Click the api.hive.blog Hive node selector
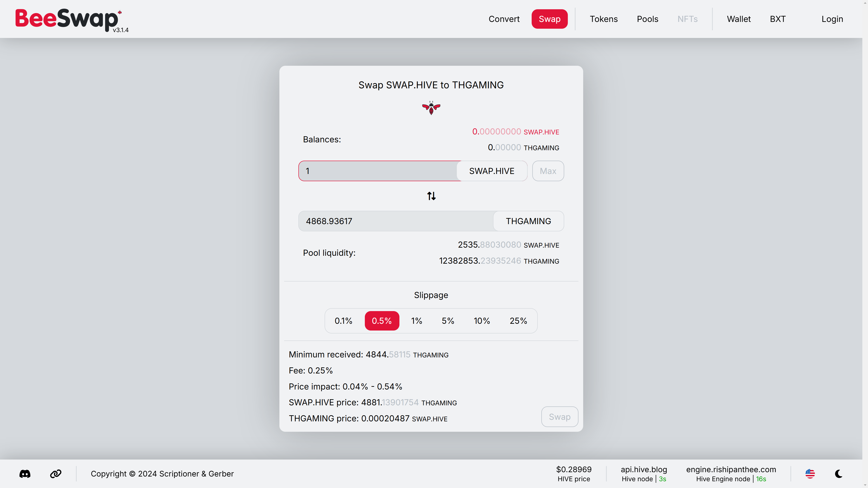This screenshot has height=488, width=868. coord(644,474)
